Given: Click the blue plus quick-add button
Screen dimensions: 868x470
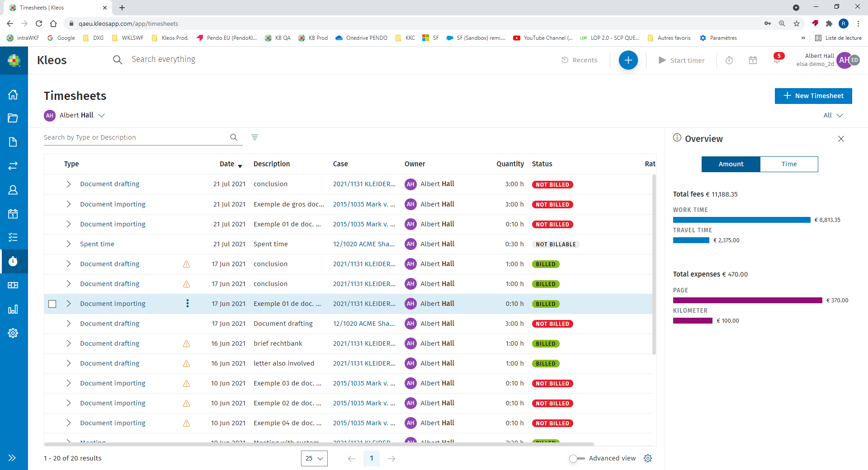Looking at the screenshot, I should click(628, 60).
